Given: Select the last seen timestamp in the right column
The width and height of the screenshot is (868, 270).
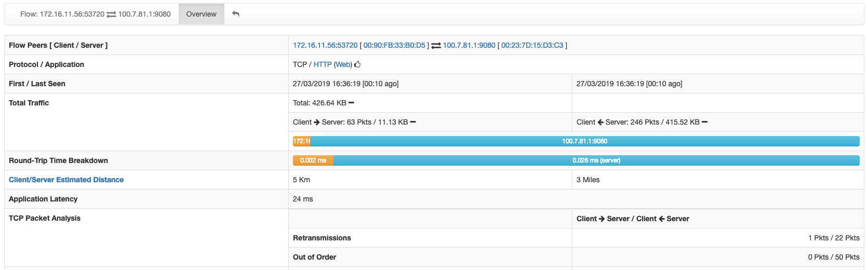Looking at the screenshot, I should pos(629,84).
